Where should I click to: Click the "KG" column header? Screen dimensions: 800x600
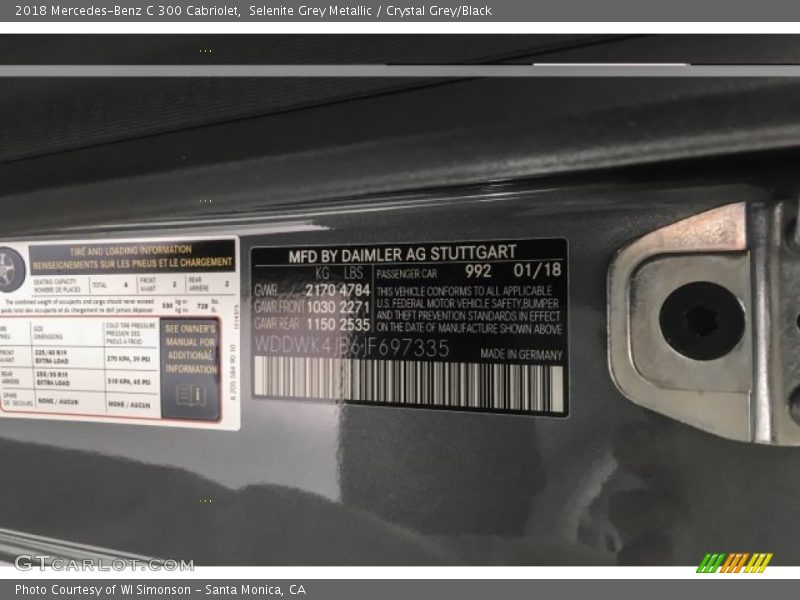coord(322,273)
